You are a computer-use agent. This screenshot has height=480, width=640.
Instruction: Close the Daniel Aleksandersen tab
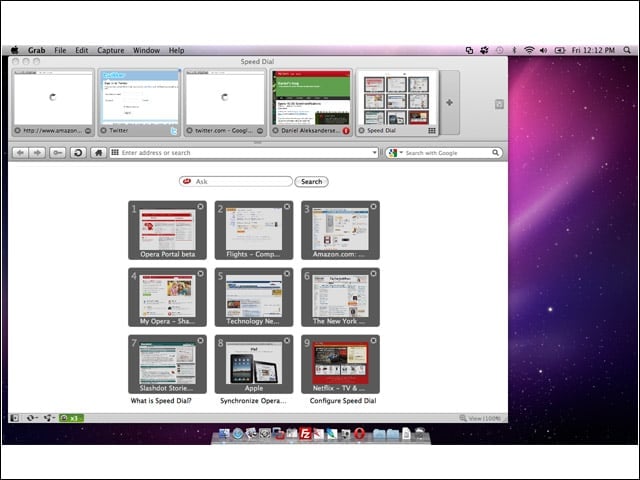point(276,131)
